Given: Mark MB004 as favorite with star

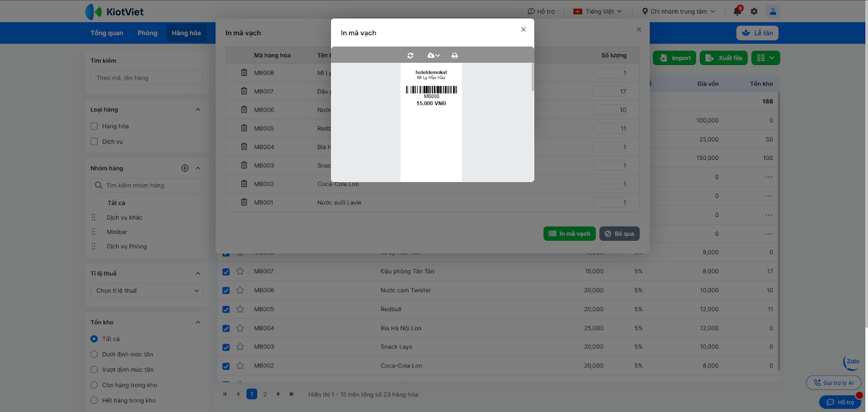Looking at the screenshot, I should tap(240, 328).
